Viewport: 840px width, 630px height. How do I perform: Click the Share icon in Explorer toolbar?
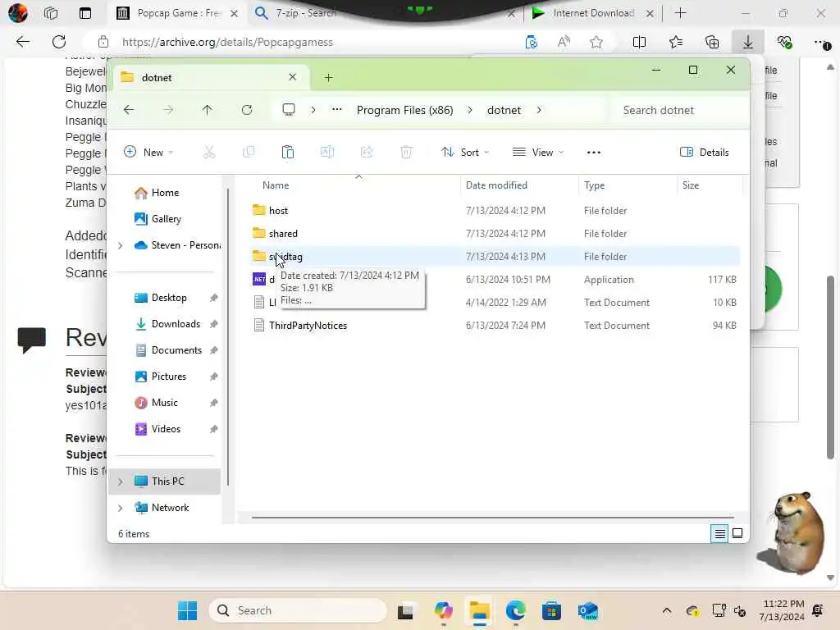pyautogui.click(x=367, y=152)
